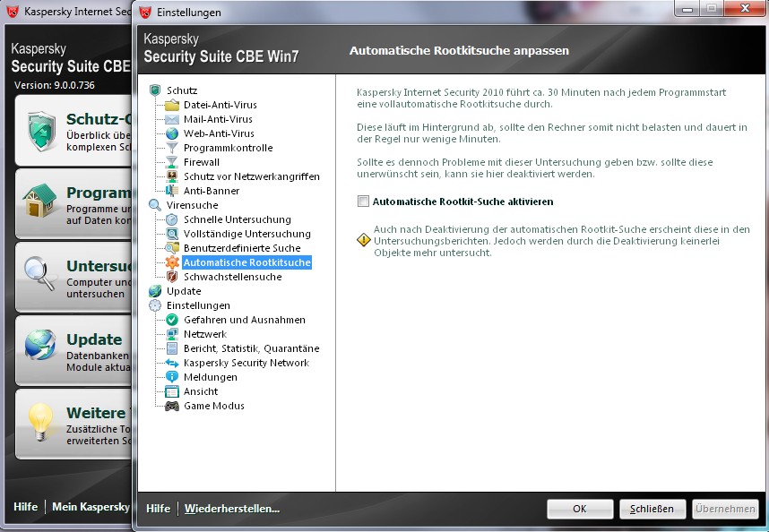
Task: Open Mail-Anti-Virus settings
Action: click(219, 119)
